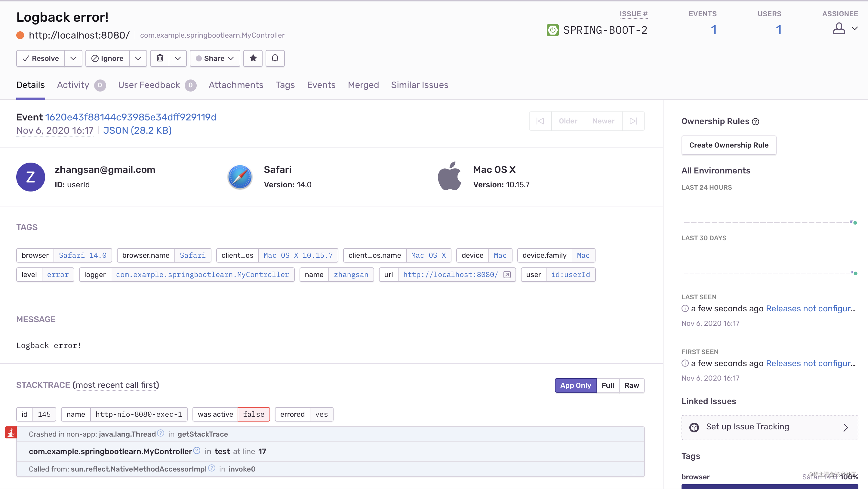This screenshot has height=489, width=868.
Task: Select the App Only stacktrace view
Action: pyautogui.click(x=576, y=385)
